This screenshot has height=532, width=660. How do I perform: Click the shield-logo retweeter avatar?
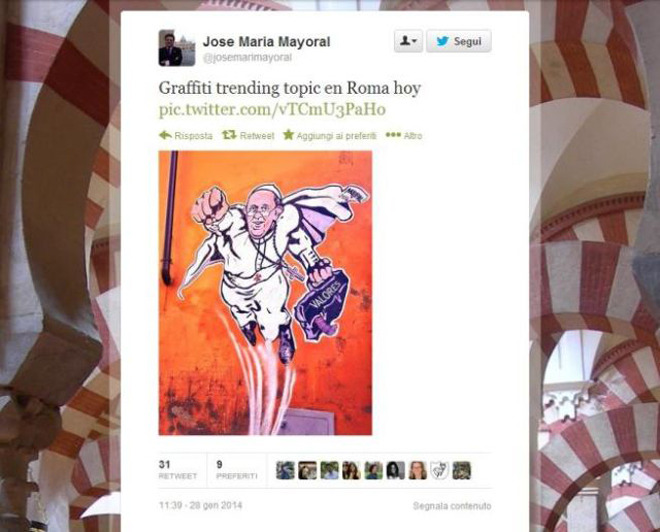coord(439,471)
